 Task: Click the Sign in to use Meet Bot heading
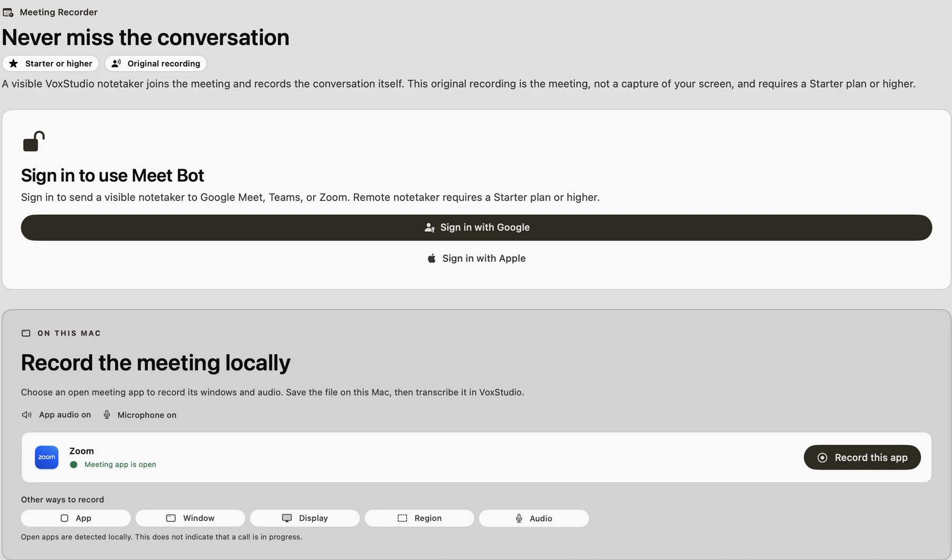click(x=113, y=176)
